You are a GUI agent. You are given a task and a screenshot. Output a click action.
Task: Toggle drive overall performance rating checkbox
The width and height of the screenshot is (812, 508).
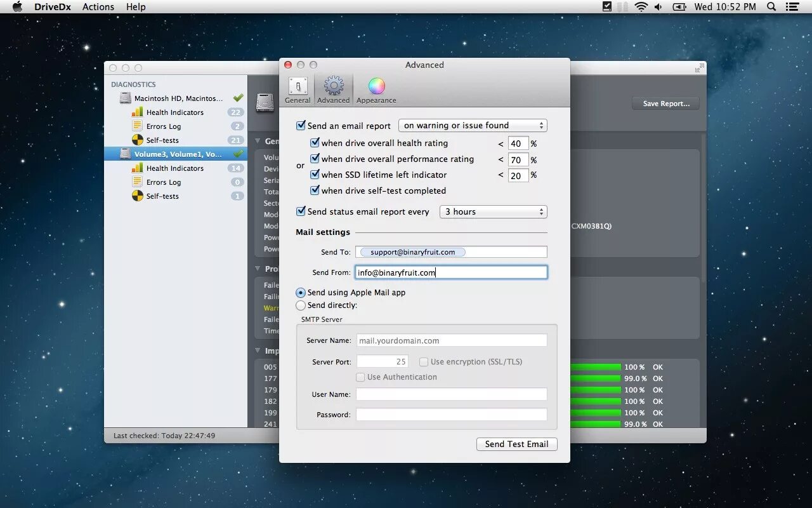(315, 159)
